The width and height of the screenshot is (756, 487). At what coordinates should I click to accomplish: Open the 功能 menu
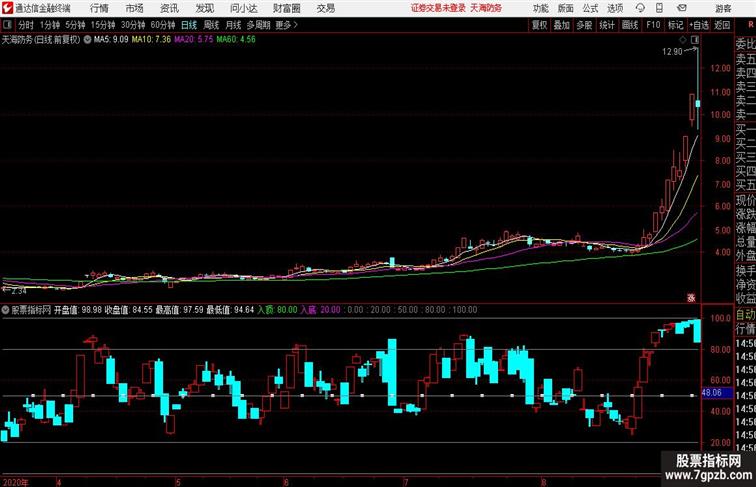[540, 8]
